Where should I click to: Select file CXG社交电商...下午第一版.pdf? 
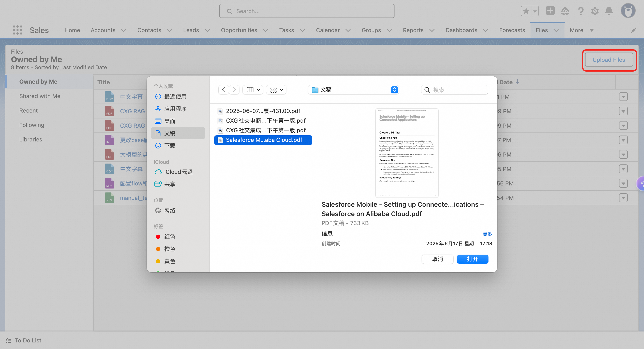263,121
